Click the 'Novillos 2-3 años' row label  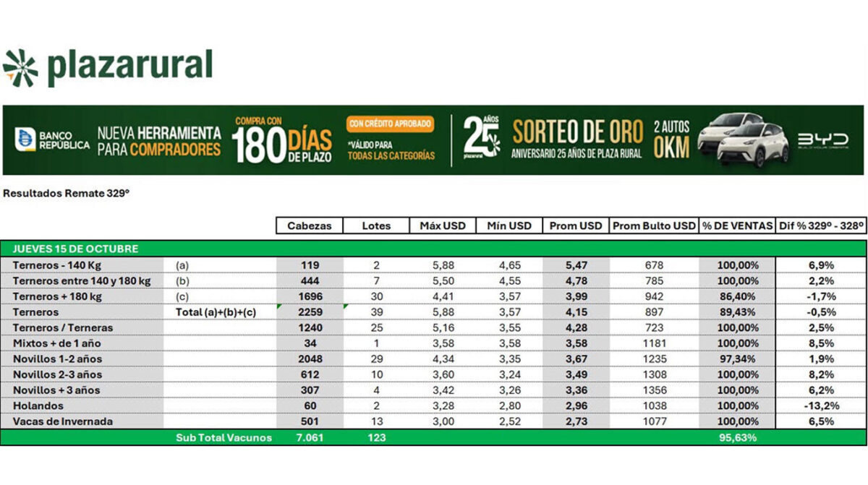tap(57, 374)
